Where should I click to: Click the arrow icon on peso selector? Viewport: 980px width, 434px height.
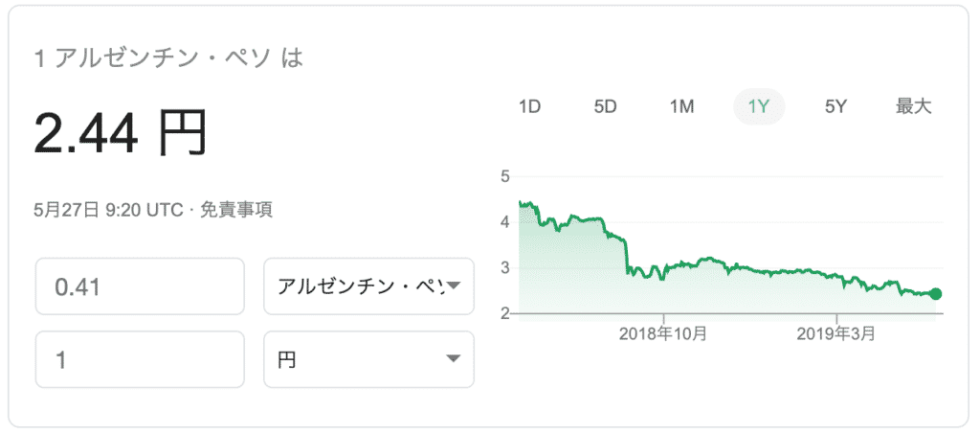point(454,286)
